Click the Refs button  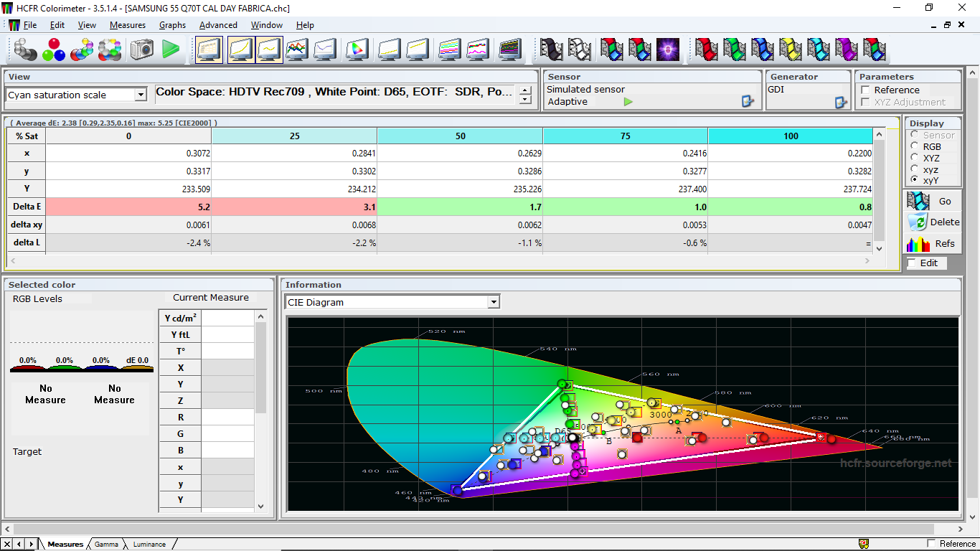coord(932,244)
